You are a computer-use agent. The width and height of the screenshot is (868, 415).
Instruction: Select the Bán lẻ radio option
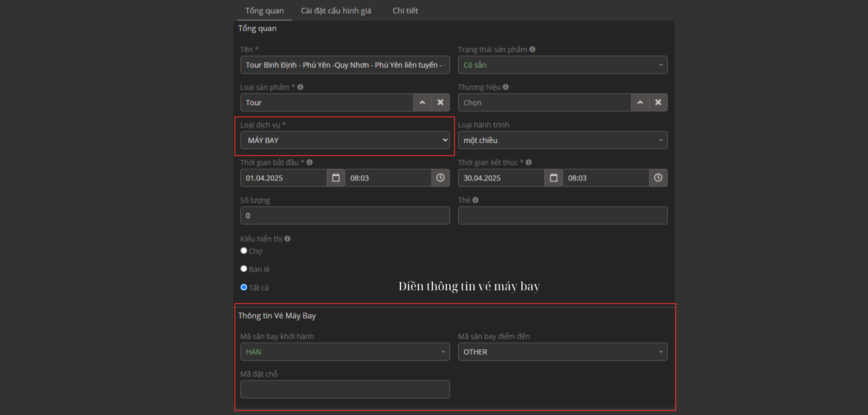(x=244, y=269)
